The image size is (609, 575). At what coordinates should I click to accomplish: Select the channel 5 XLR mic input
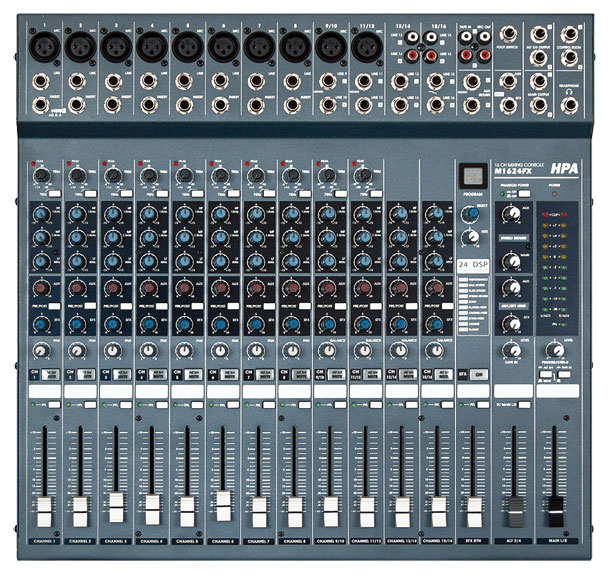[x=188, y=47]
